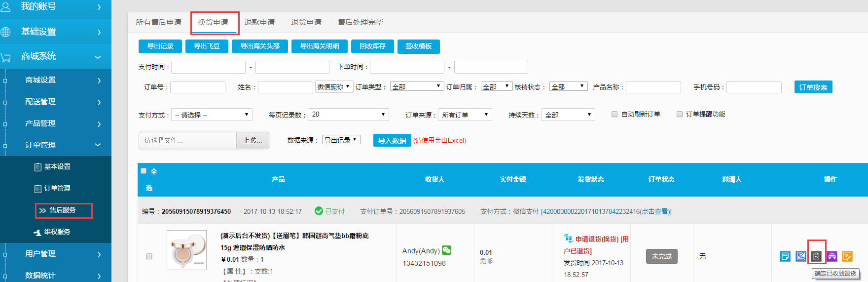Click the 导出记录 button
The width and height of the screenshot is (868, 282).
(160, 46)
